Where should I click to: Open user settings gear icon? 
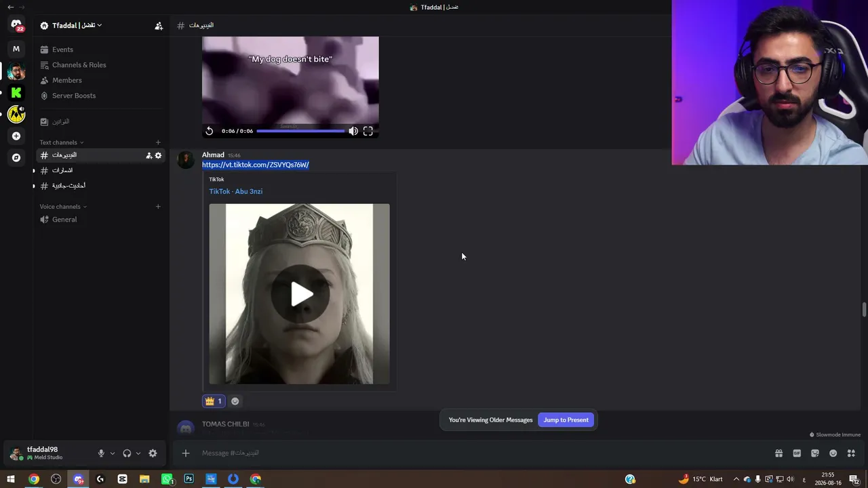(153, 453)
